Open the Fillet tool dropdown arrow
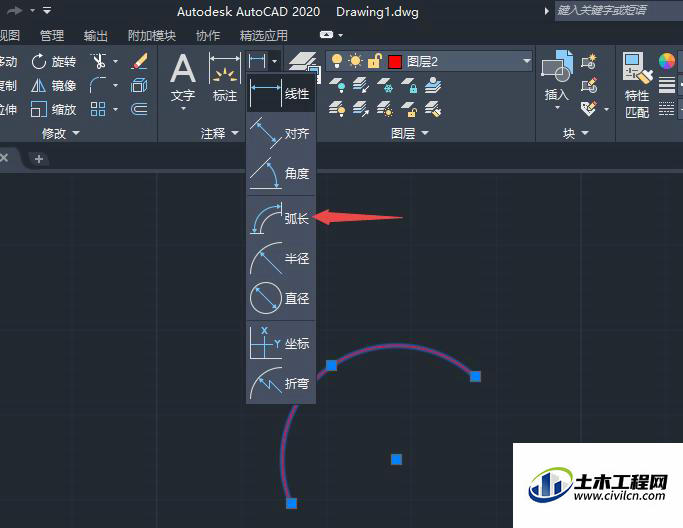 (115, 85)
